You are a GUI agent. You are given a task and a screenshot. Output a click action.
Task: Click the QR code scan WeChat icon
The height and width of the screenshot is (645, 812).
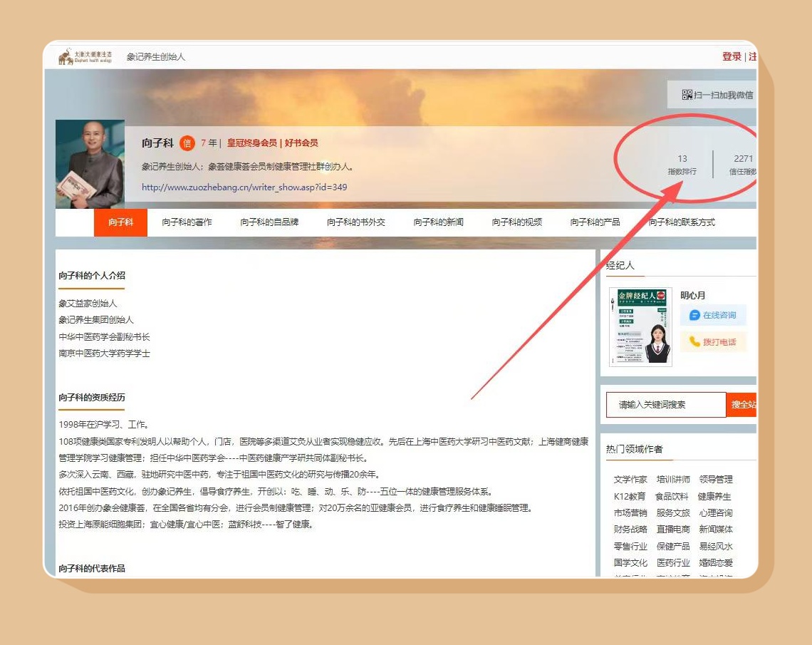coord(687,95)
